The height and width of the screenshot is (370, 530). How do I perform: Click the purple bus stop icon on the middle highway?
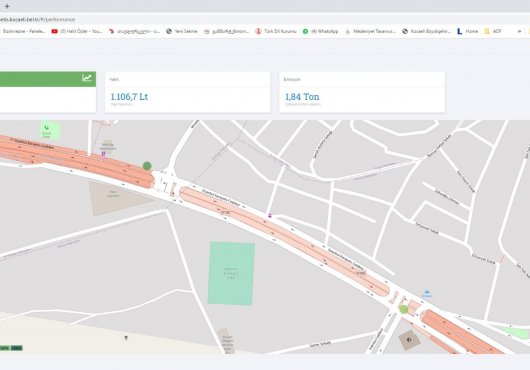[270, 215]
